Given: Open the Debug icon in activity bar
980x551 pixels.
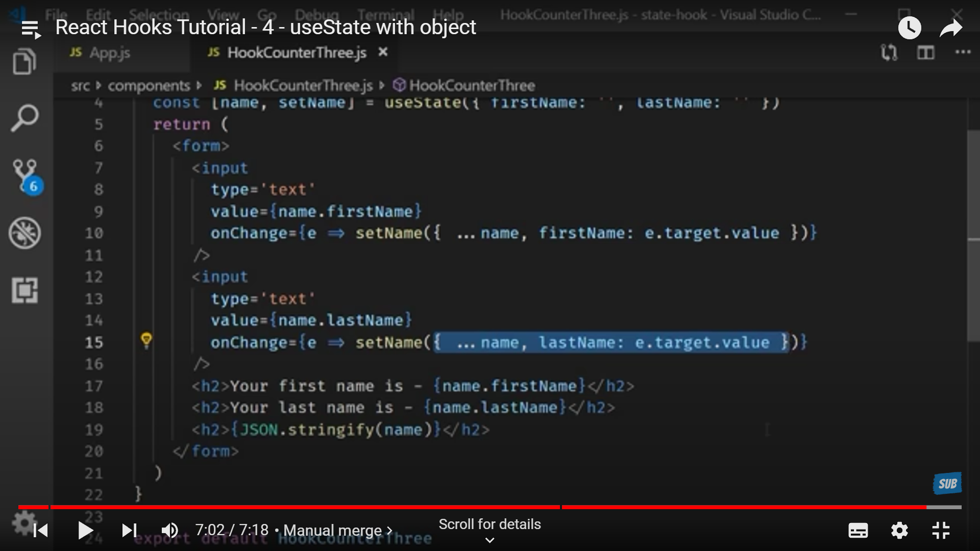Looking at the screenshot, I should [x=24, y=233].
